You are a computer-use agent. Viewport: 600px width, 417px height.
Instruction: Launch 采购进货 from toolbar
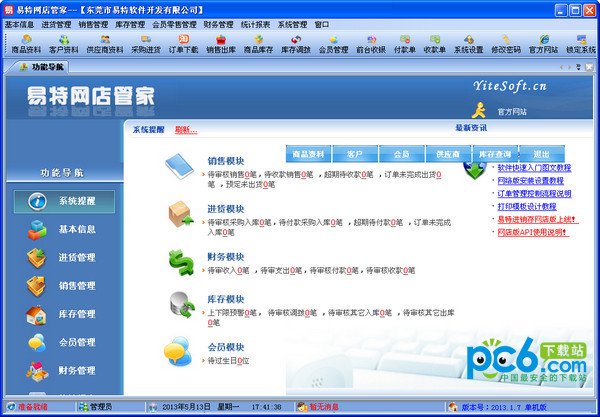[146, 44]
